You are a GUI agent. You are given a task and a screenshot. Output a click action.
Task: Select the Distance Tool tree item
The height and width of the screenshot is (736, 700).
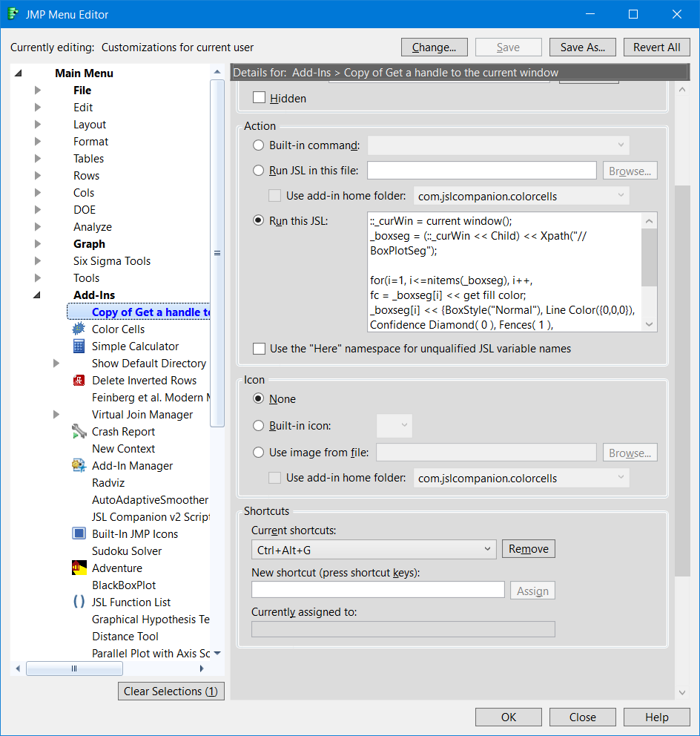(x=125, y=637)
